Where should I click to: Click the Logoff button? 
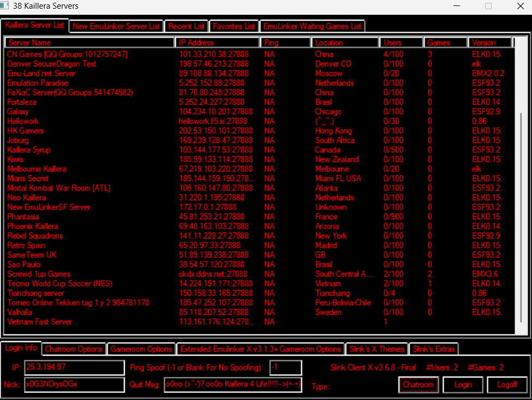(x=507, y=385)
